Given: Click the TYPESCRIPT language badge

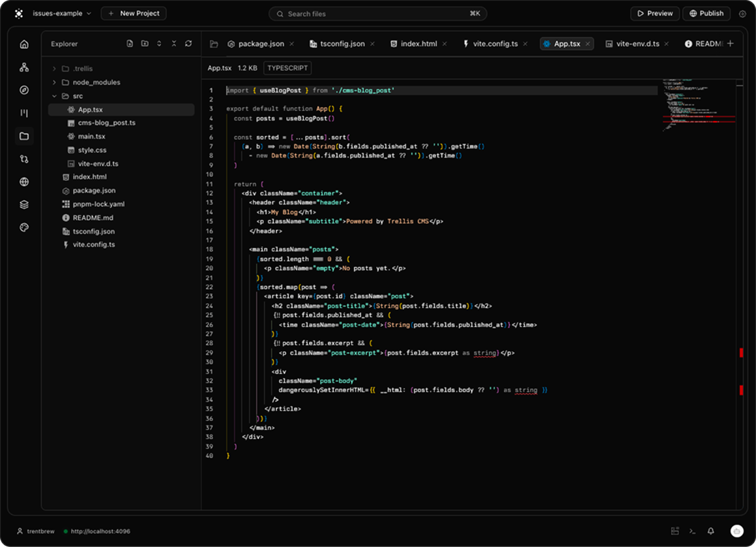Looking at the screenshot, I should [288, 68].
